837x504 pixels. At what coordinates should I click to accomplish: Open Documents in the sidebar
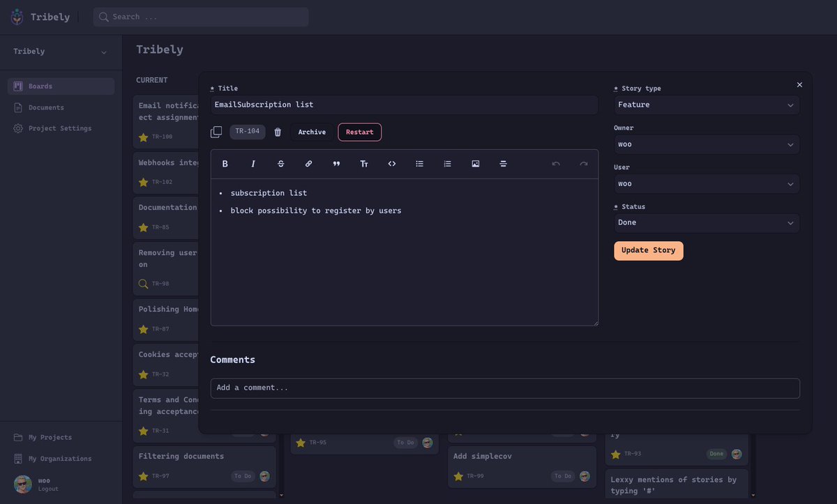tap(61, 107)
